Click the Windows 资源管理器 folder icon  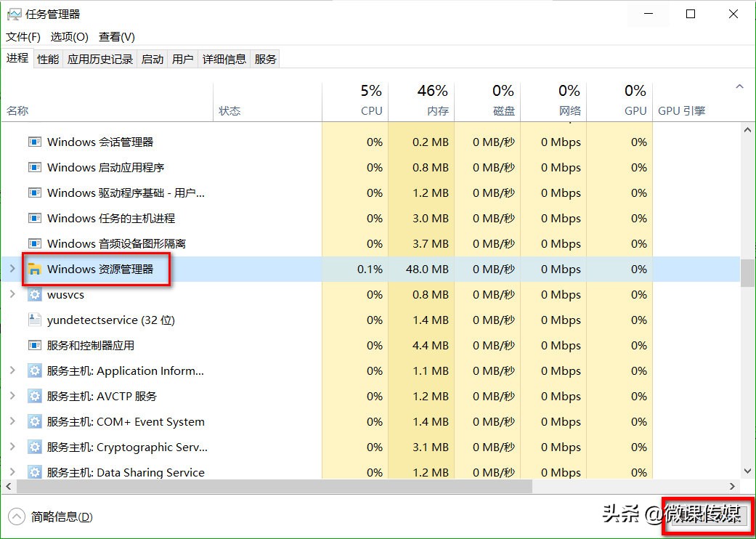[34, 269]
